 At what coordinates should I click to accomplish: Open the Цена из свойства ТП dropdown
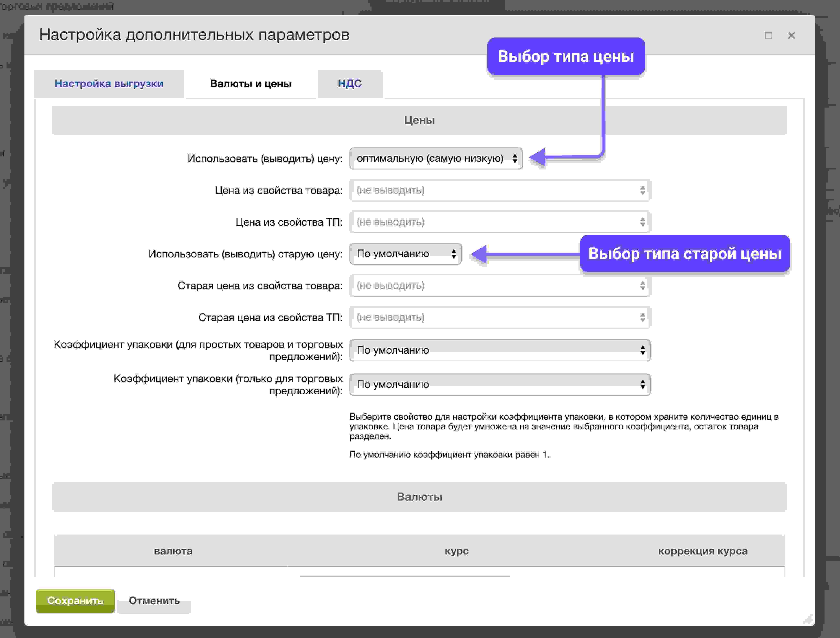(500, 222)
